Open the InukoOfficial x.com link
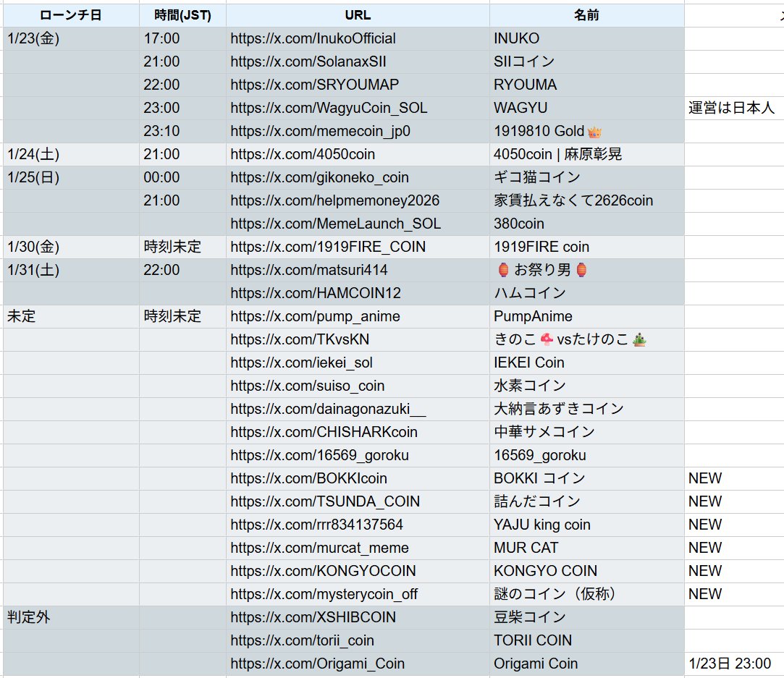Image resolution: width=784 pixels, height=678 pixels. (313, 38)
